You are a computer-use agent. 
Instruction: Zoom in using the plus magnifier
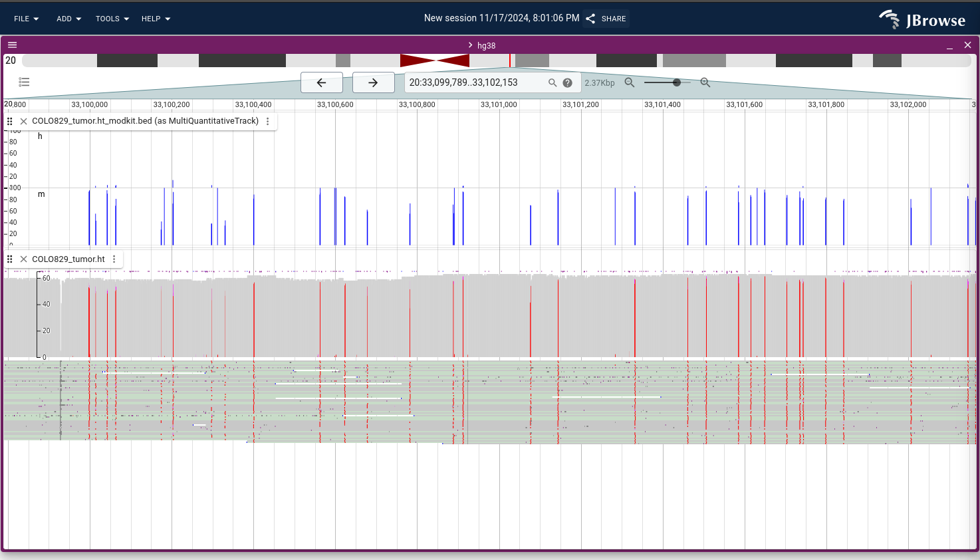pyautogui.click(x=705, y=82)
